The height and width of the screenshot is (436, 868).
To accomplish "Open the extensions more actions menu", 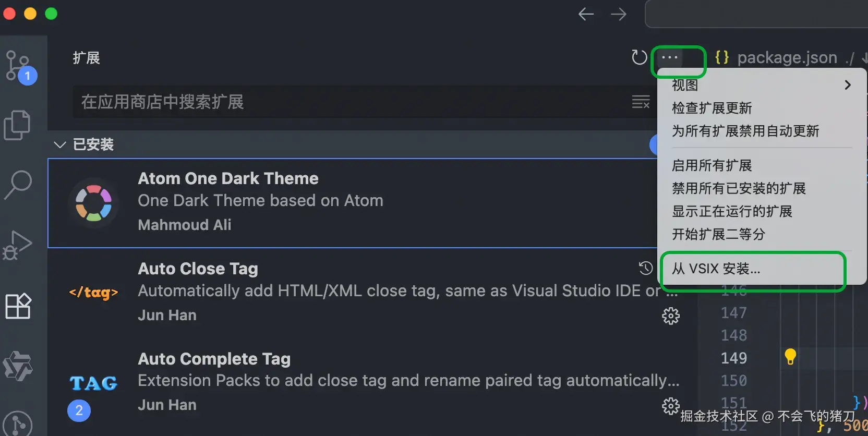I will click(670, 57).
